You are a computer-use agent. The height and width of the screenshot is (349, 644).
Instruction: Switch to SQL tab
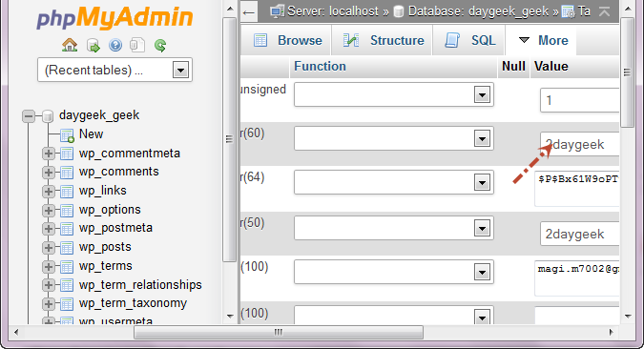coord(469,40)
